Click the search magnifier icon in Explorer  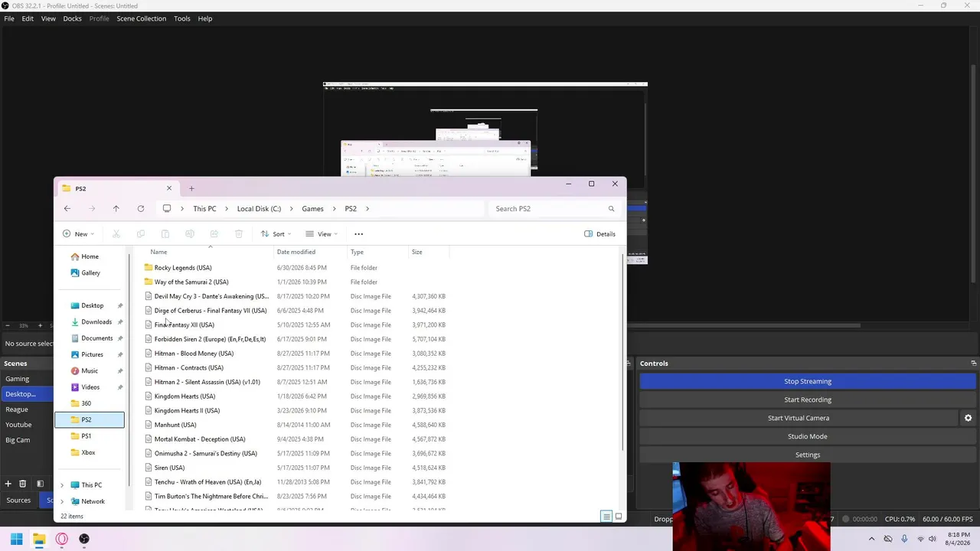pyautogui.click(x=611, y=209)
